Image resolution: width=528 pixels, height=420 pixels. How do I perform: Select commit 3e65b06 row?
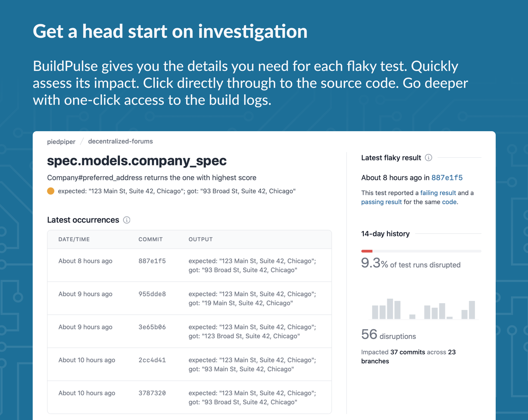pyautogui.click(x=189, y=331)
